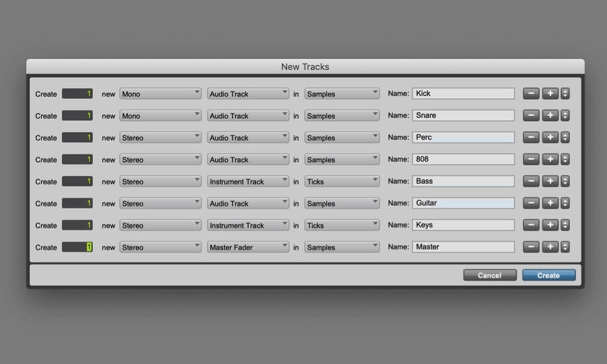Screen dimensions: 607x364
Task: Open the Instrument Track dropdown for Bass
Action: (x=248, y=181)
